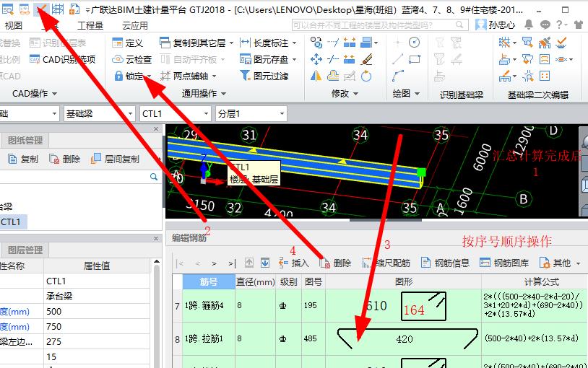Click the four-dots square icon in 基础梁二次编辑
The height and width of the screenshot is (368, 588).
(545, 76)
